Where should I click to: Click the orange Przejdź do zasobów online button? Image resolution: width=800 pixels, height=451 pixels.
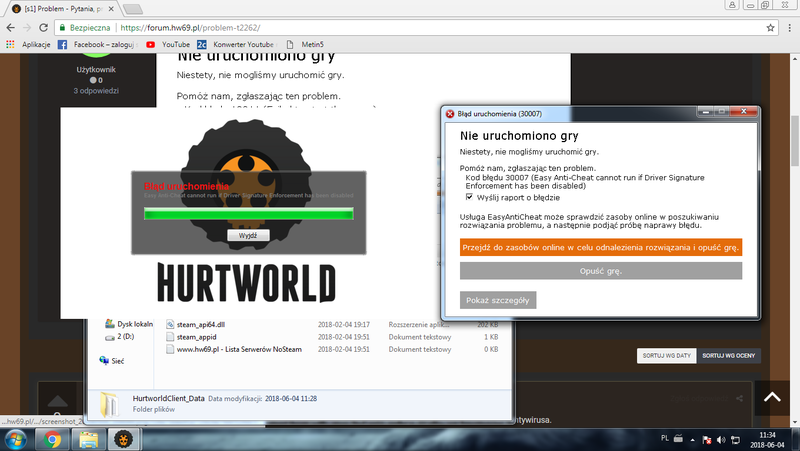601,247
